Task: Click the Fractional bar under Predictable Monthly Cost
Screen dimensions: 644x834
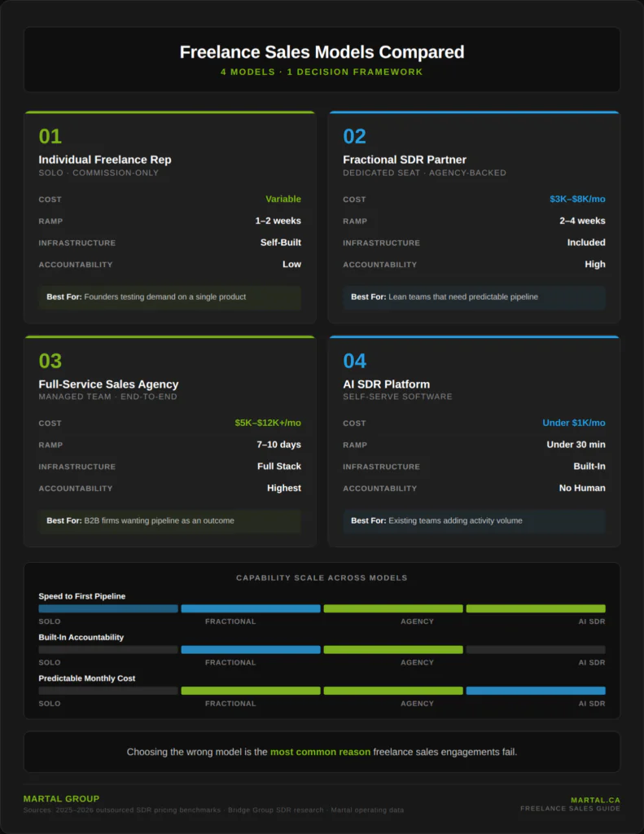Action: (251, 691)
